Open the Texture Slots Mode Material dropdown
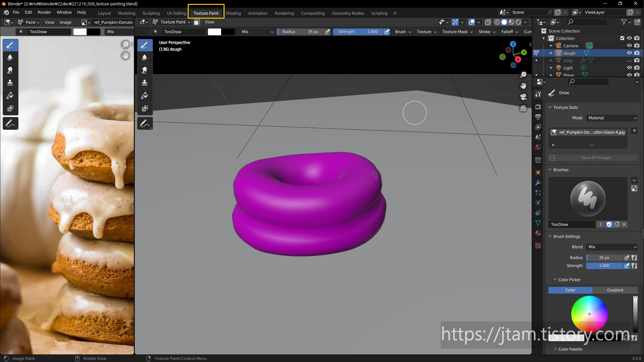644x362 pixels. tap(612, 118)
